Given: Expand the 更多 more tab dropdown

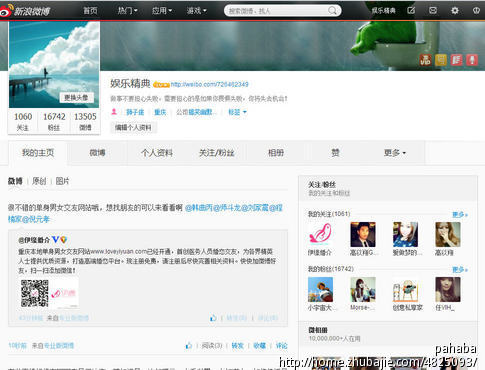Looking at the screenshot, I should [395, 153].
